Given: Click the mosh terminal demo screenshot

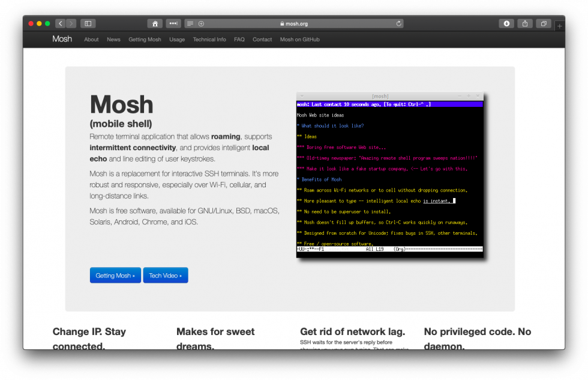Looking at the screenshot, I should (x=389, y=175).
